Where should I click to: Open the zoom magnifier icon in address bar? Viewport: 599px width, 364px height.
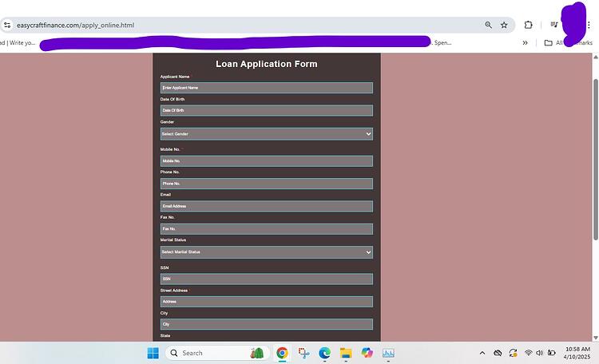coord(488,26)
